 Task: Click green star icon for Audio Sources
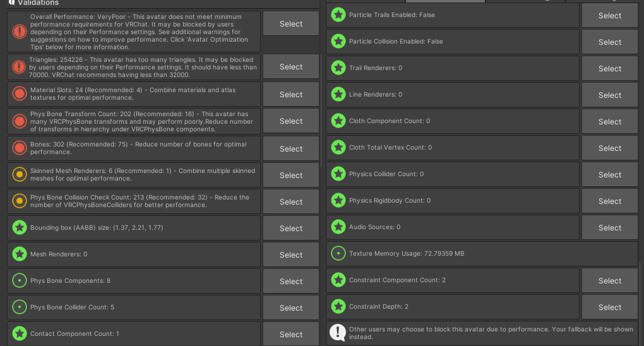point(338,227)
